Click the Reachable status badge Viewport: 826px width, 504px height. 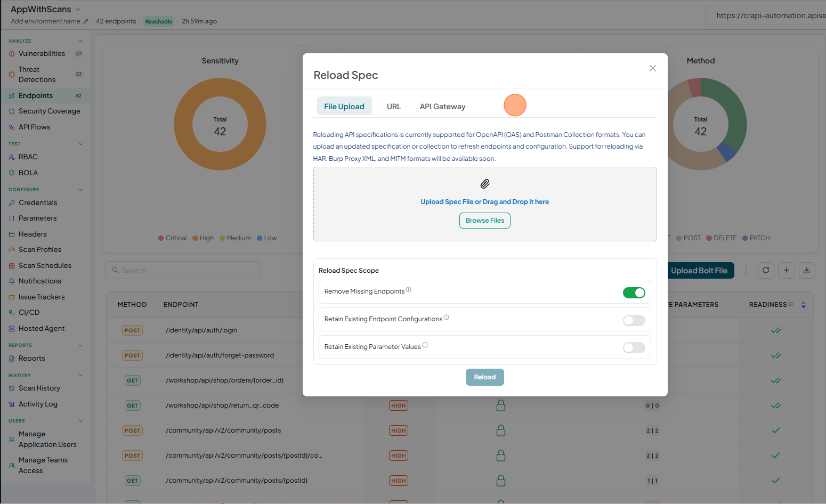coord(159,21)
